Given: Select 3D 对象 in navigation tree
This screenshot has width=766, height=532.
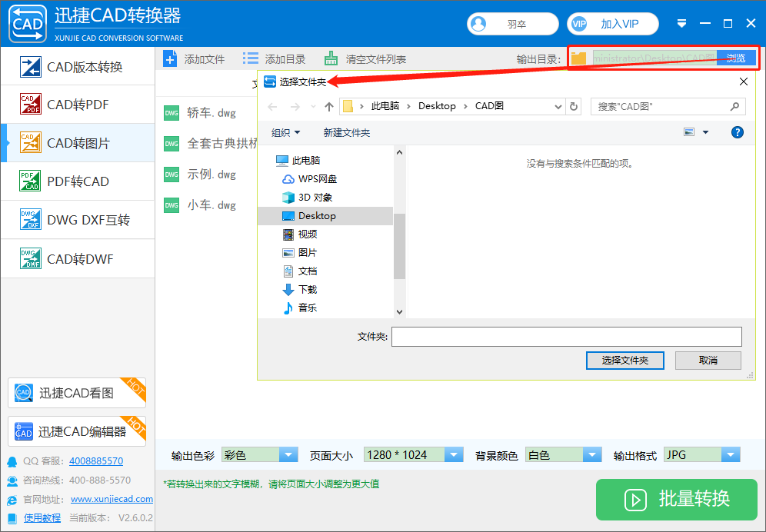Looking at the screenshot, I should 308,198.
